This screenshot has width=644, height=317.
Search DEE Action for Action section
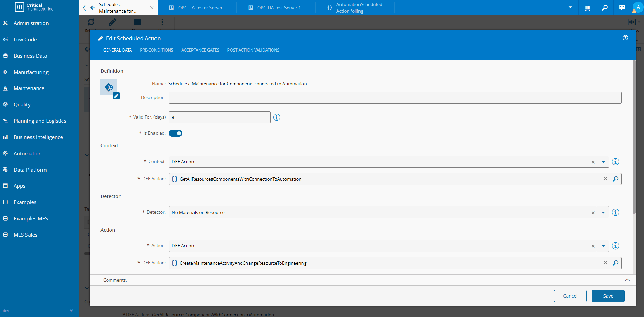point(615,263)
